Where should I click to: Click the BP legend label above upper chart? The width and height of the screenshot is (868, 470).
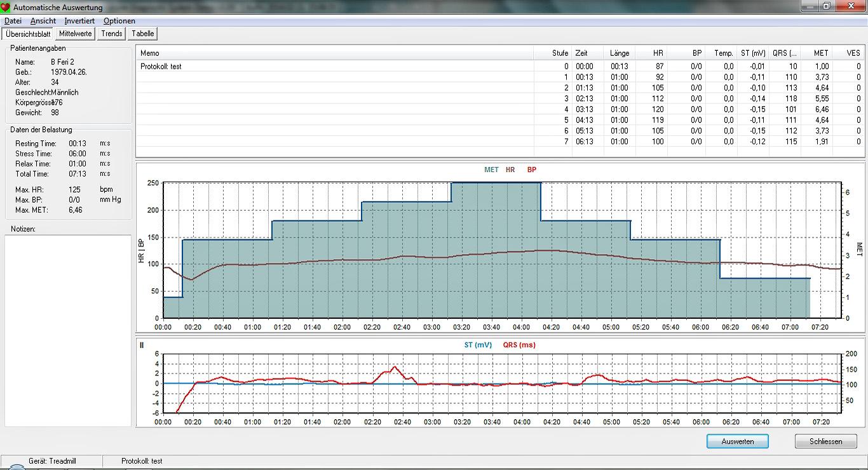coord(532,170)
